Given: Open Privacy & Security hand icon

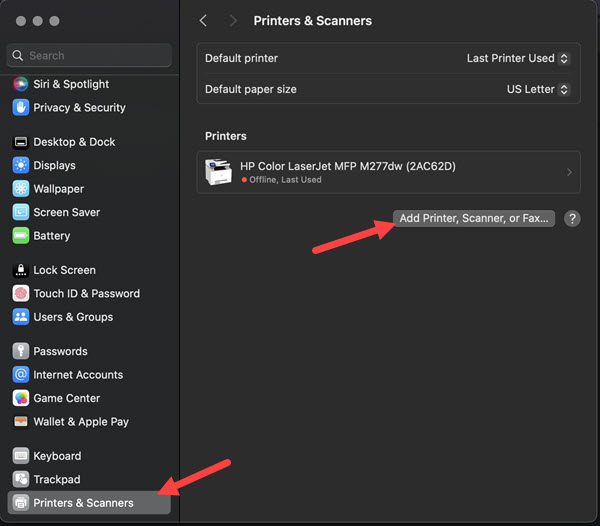Looking at the screenshot, I should (x=21, y=107).
